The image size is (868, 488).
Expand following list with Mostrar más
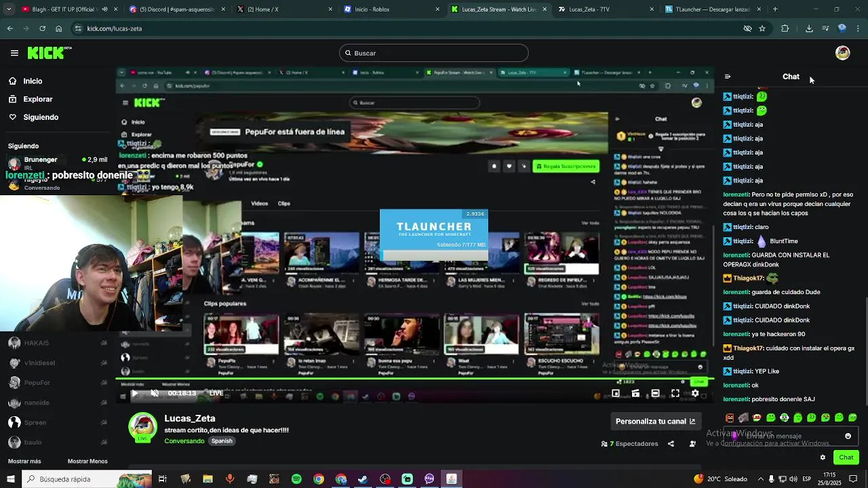pyautogui.click(x=24, y=462)
